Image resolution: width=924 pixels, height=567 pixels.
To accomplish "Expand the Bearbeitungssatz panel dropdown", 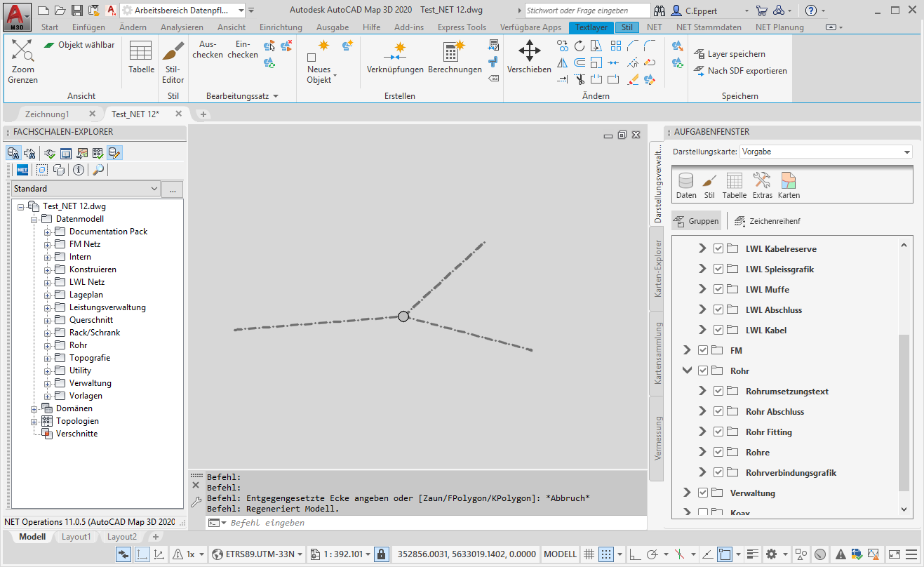I will 242,96.
